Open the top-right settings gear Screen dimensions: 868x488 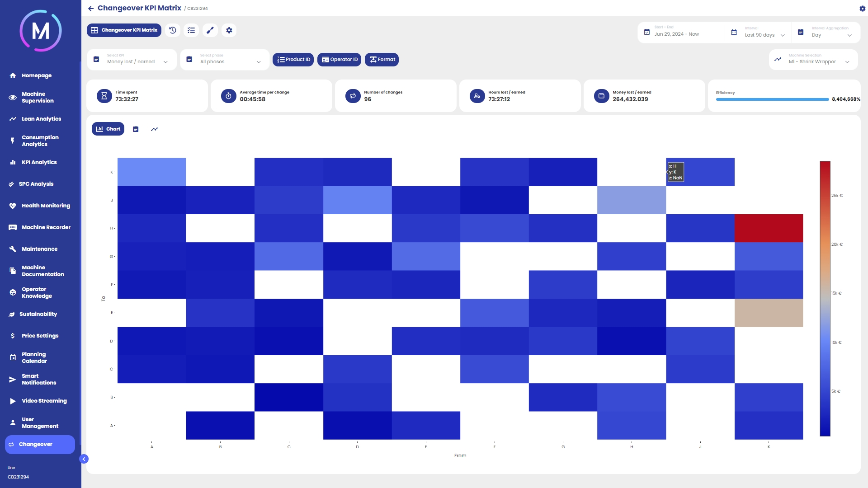(862, 9)
